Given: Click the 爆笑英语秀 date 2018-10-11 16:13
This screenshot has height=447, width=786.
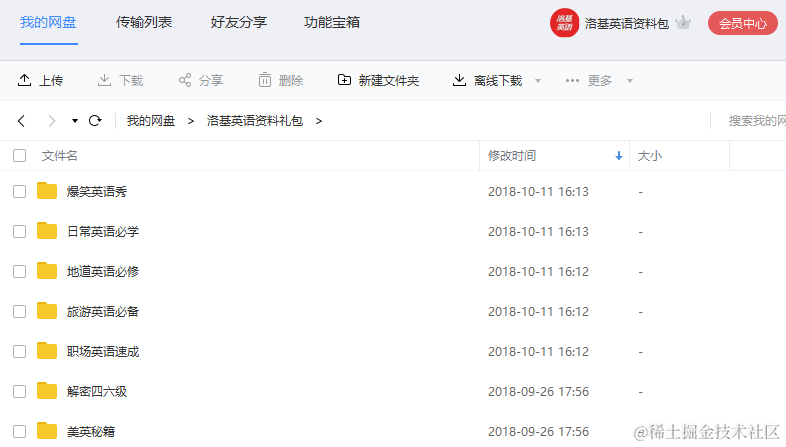Looking at the screenshot, I should pyautogui.click(x=538, y=192).
